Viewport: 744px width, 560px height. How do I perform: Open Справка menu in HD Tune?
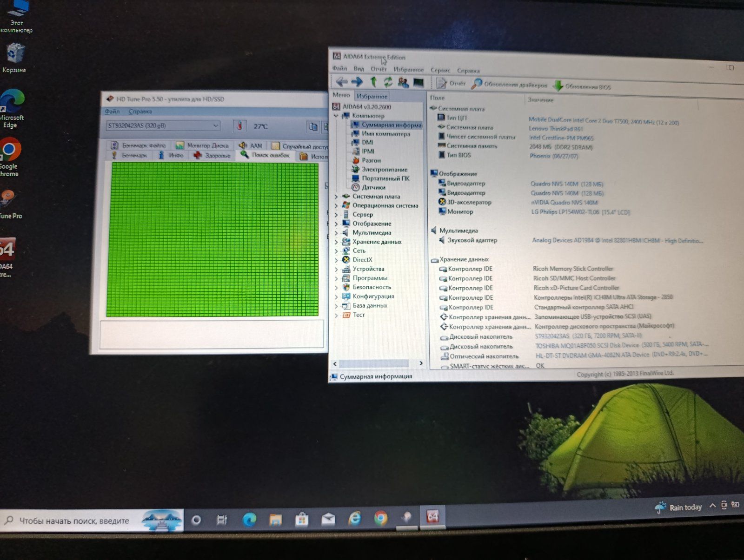[x=140, y=112]
